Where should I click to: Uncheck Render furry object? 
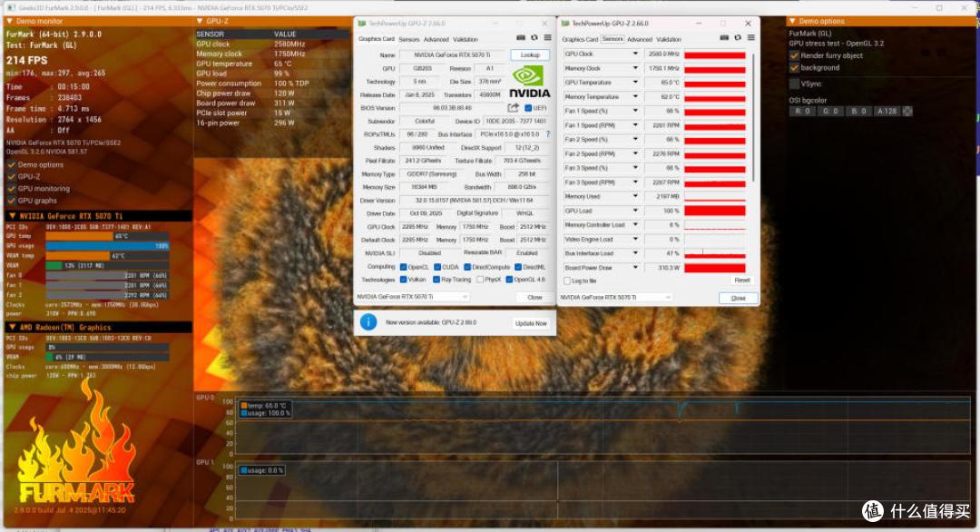coord(794,55)
